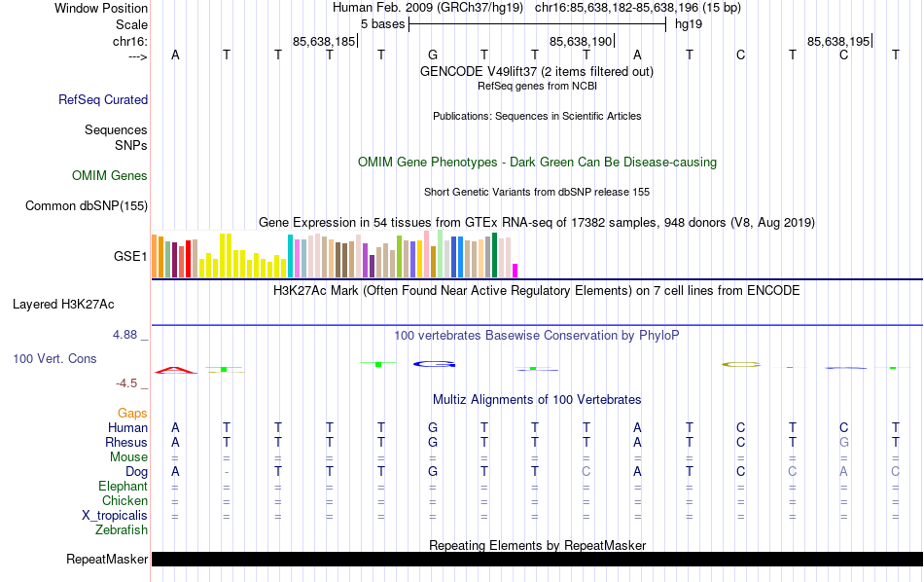
Task: Click the 85,638,185 position marker
Action: pyautogui.click(x=324, y=41)
